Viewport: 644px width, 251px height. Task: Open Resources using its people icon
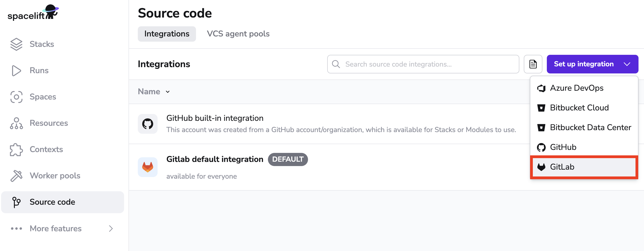click(x=16, y=123)
